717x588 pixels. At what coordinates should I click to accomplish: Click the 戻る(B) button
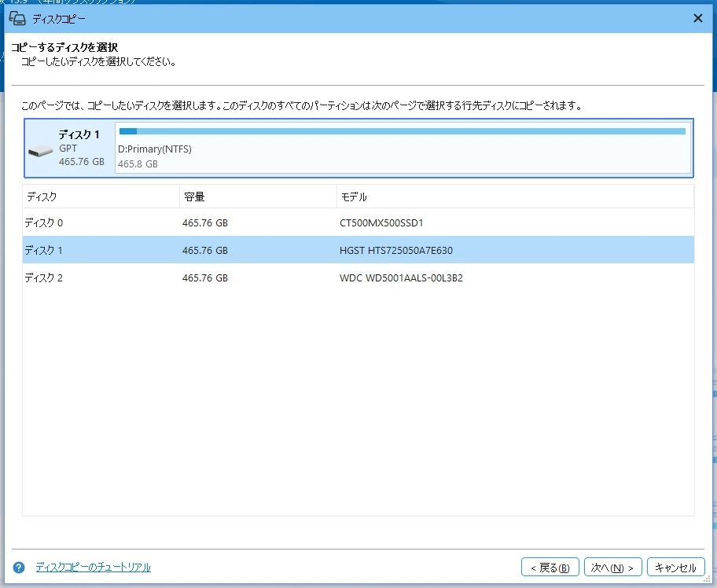[x=550, y=568]
